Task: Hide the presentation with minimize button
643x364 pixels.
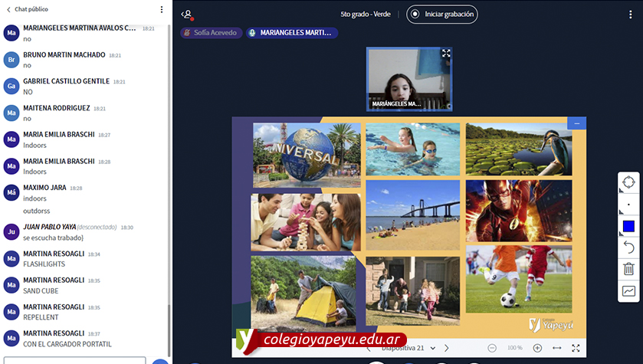Action: coord(577,123)
